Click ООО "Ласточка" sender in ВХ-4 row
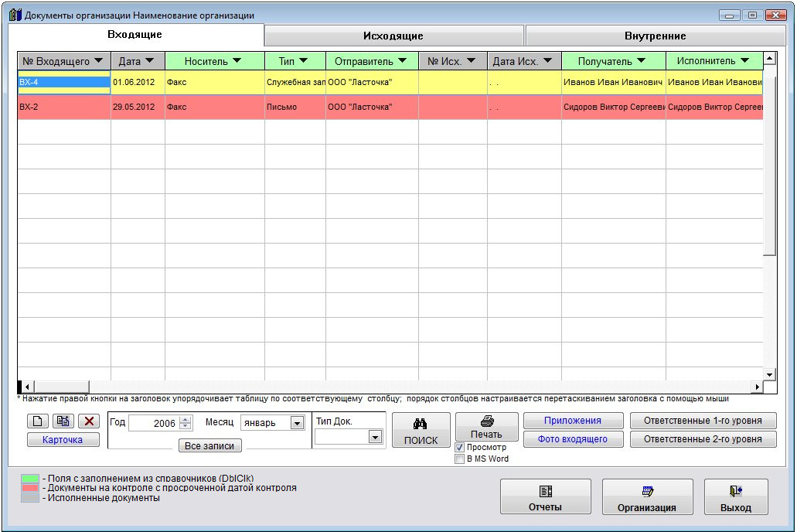The width and height of the screenshot is (797, 532). point(372,83)
